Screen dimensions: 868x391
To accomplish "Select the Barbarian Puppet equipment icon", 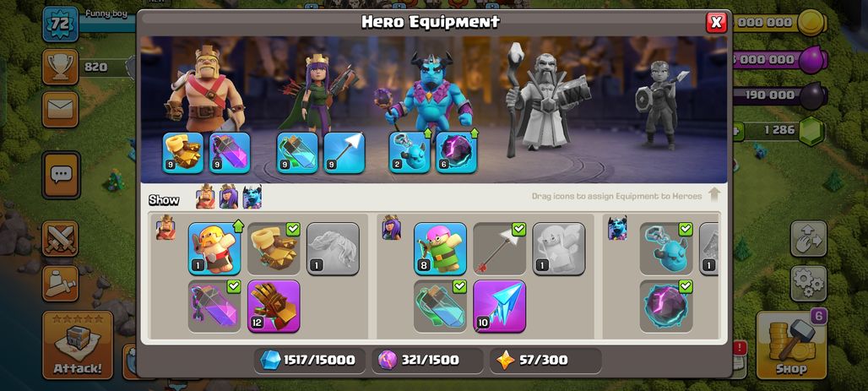I will tap(214, 248).
